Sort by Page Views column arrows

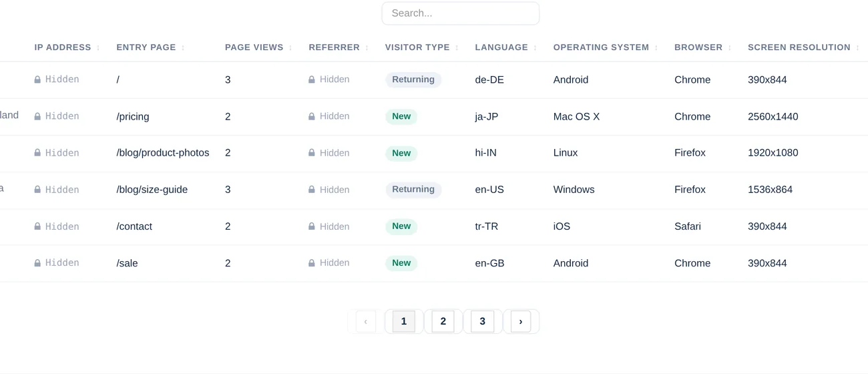(290, 48)
